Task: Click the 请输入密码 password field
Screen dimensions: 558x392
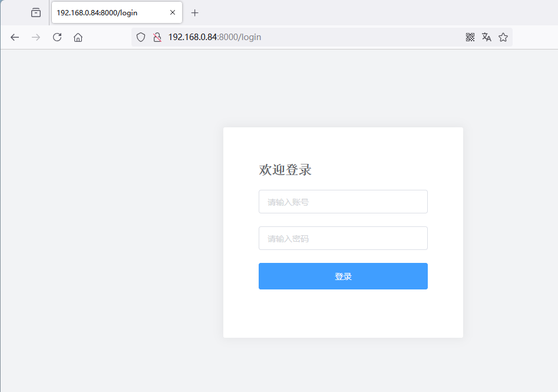Action: (x=343, y=238)
